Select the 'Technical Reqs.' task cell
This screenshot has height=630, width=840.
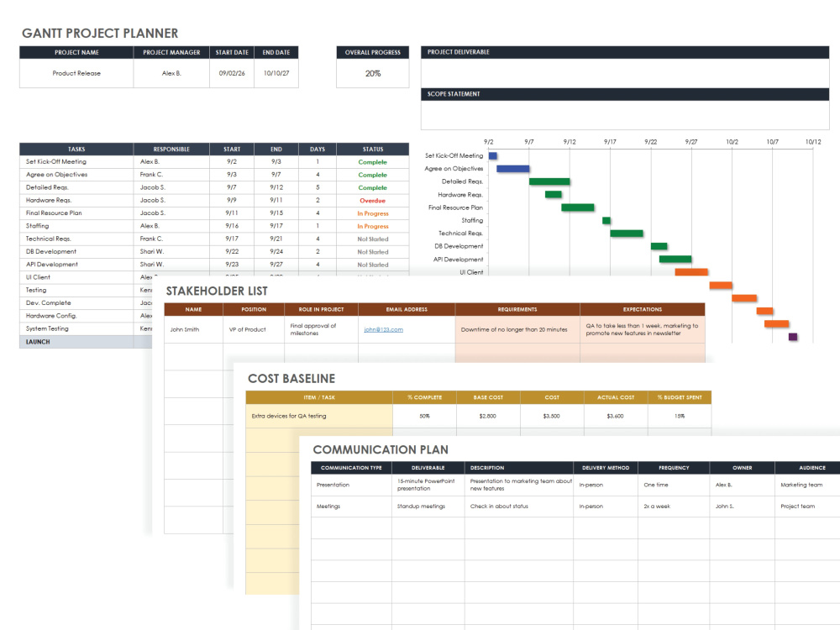click(76, 239)
